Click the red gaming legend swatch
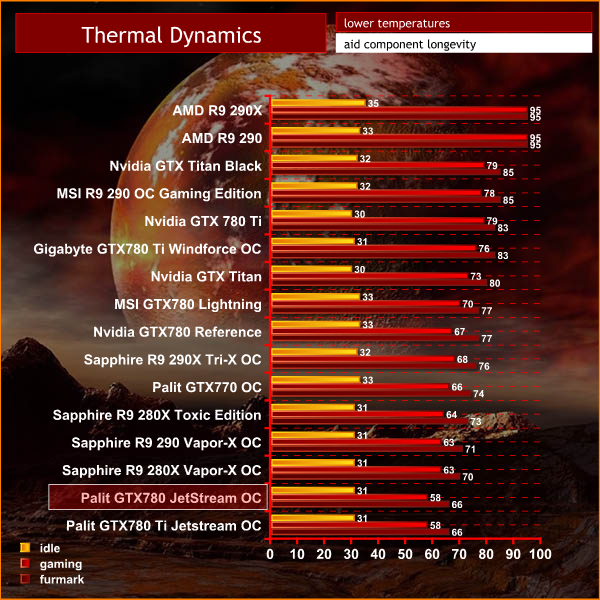Screen dimensions: 600x600 (x=25, y=563)
